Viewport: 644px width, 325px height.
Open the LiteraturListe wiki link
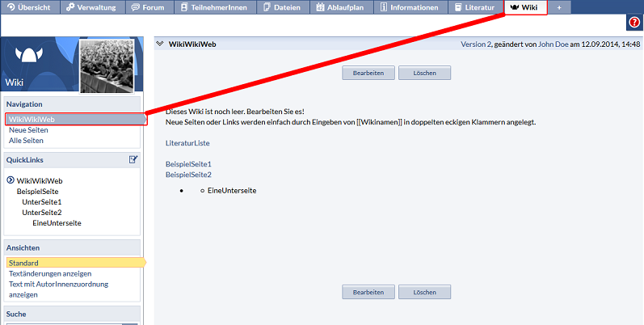(187, 142)
